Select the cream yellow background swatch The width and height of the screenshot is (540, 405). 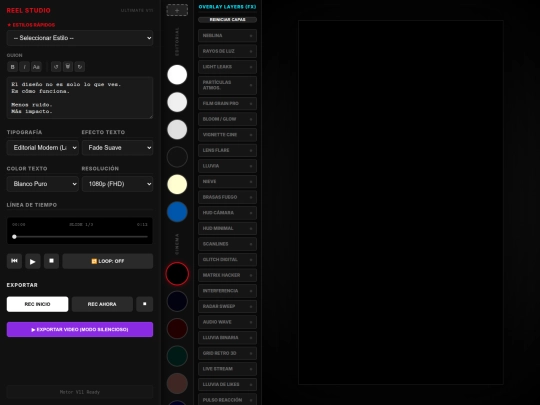[x=177, y=184]
